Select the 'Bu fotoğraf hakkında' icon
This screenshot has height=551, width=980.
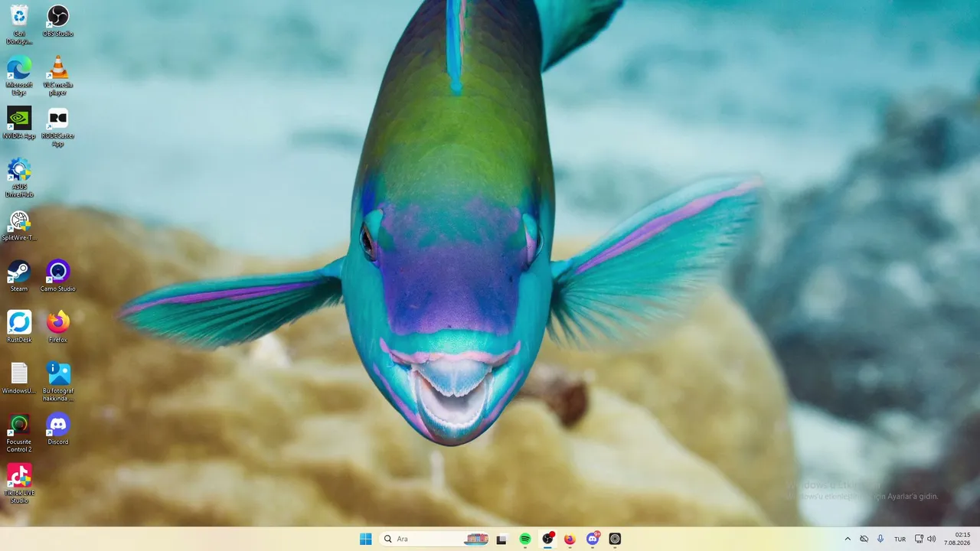(x=58, y=382)
